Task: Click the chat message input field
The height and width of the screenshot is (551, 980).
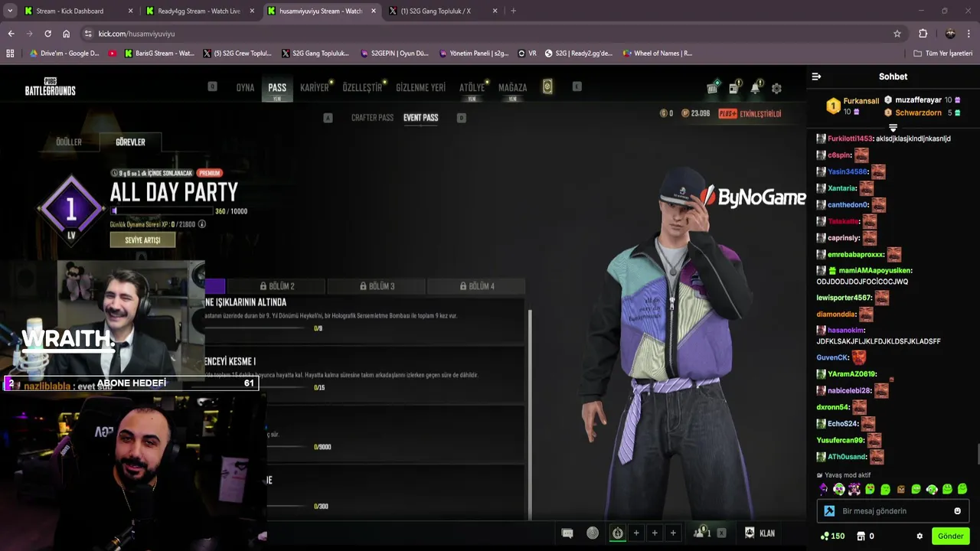Action: pos(893,511)
